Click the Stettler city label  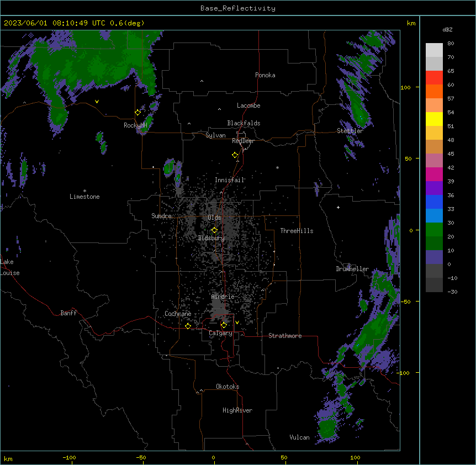[350, 131]
